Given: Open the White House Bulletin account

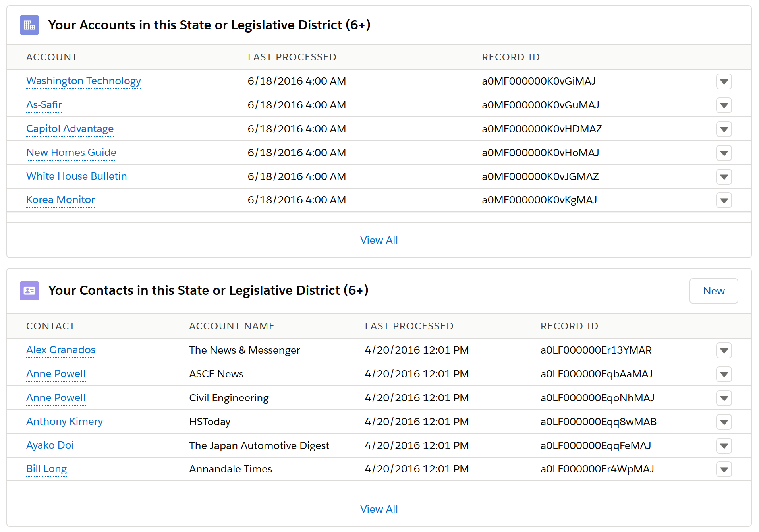Looking at the screenshot, I should tap(77, 176).
